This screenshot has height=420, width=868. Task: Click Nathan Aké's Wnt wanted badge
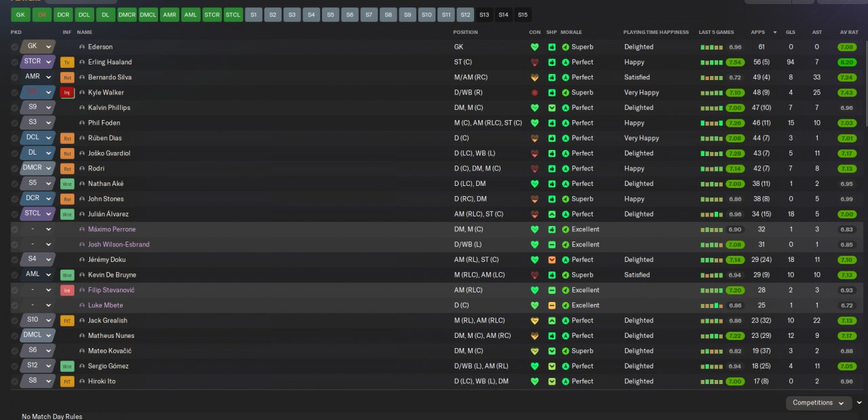(x=67, y=184)
